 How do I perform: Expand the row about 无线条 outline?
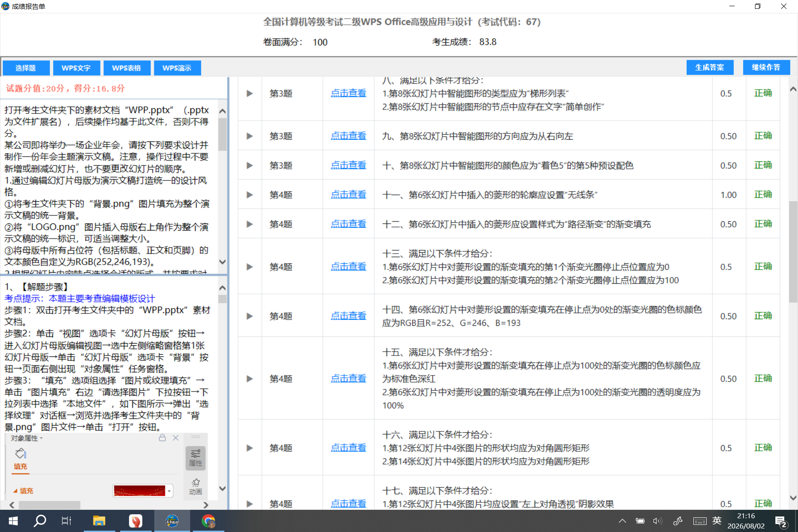coord(250,195)
